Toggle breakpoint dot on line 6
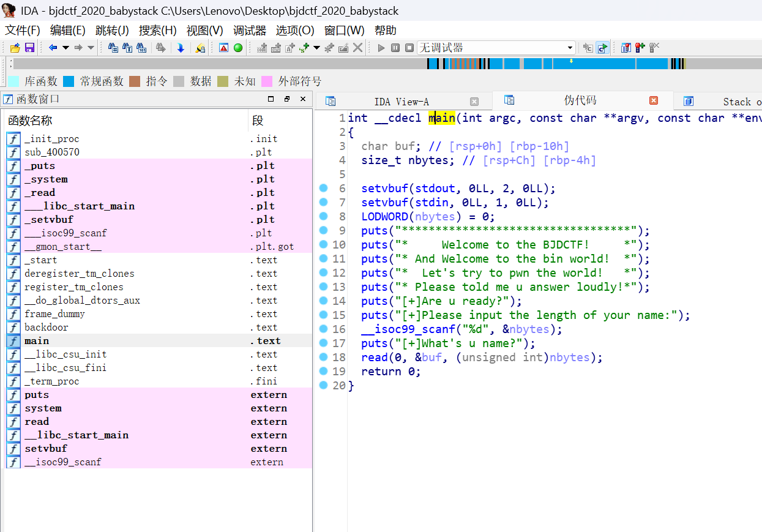 (x=324, y=188)
